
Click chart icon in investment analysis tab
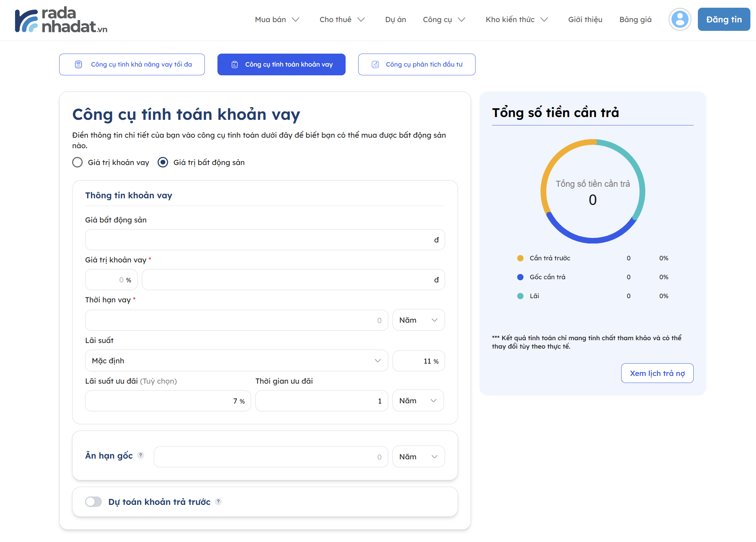(375, 64)
